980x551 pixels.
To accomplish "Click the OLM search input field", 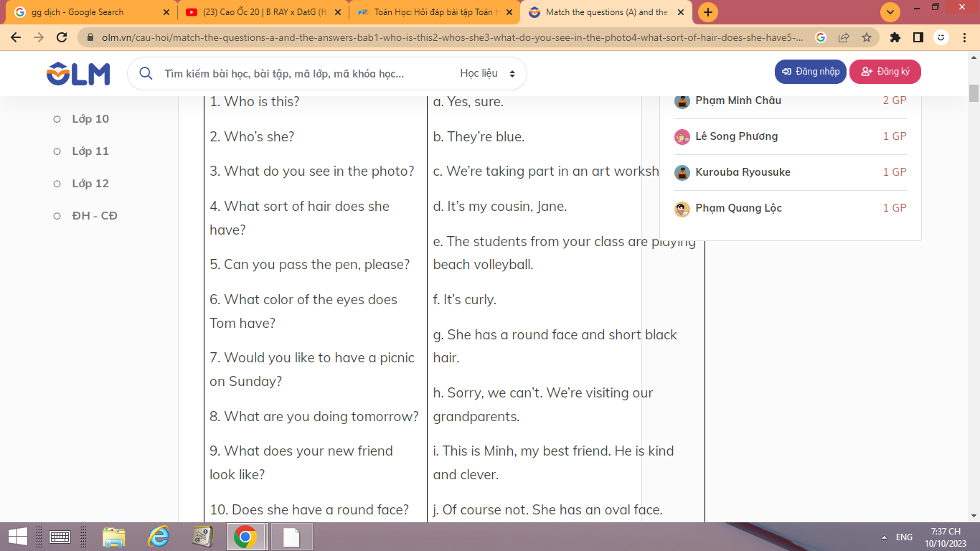I will pos(301,73).
